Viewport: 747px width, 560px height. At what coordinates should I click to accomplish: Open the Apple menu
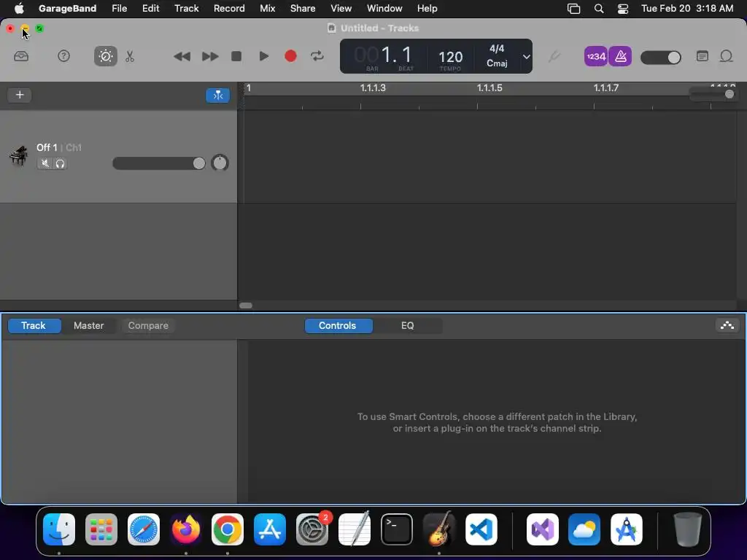tap(18, 9)
